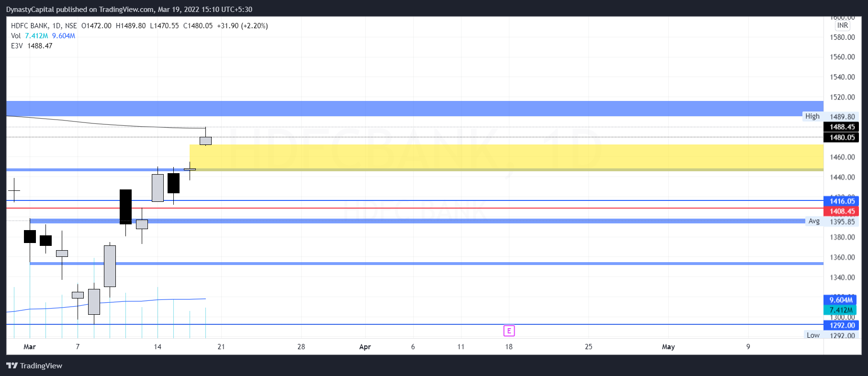This screenshot has width=868, height=376.
Task: Click the black 1488.45 price tag on the axis
Action: [841, 127]
